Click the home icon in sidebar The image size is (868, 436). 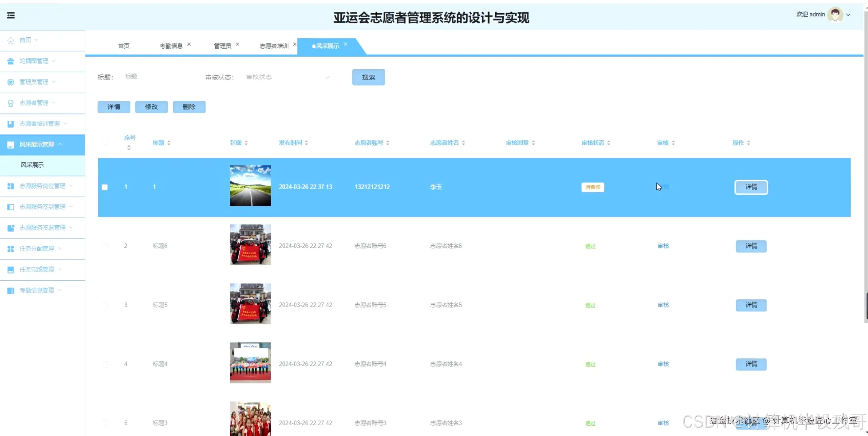click(x=11, y=40)
